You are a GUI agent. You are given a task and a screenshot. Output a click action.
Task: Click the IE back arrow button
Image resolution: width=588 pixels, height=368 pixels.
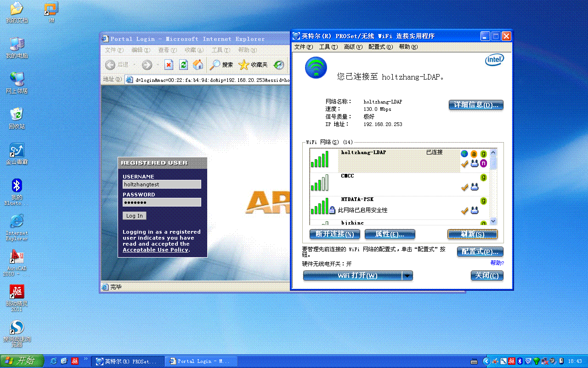110,65
